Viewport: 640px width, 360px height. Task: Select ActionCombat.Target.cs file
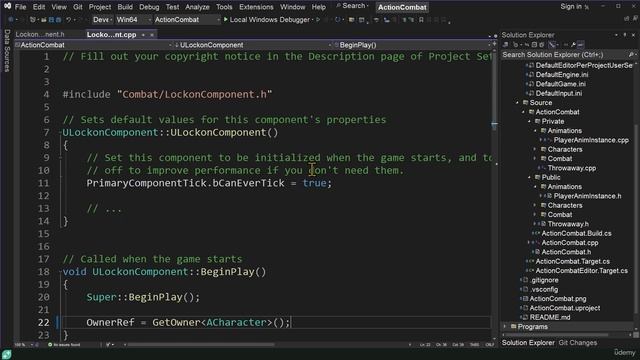573,262
